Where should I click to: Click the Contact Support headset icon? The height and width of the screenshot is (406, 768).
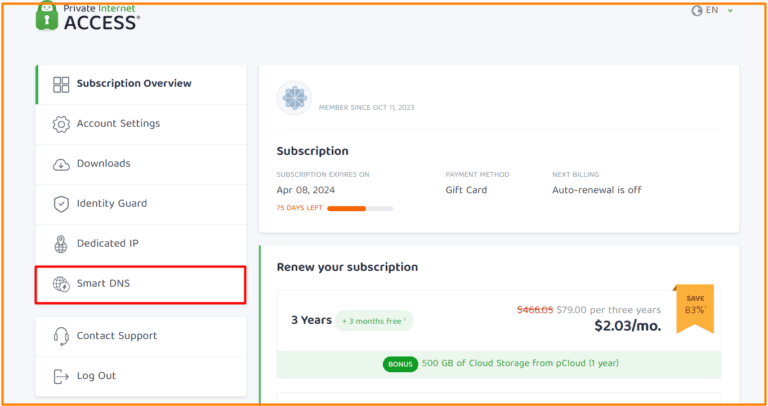[x=60, y=336]
